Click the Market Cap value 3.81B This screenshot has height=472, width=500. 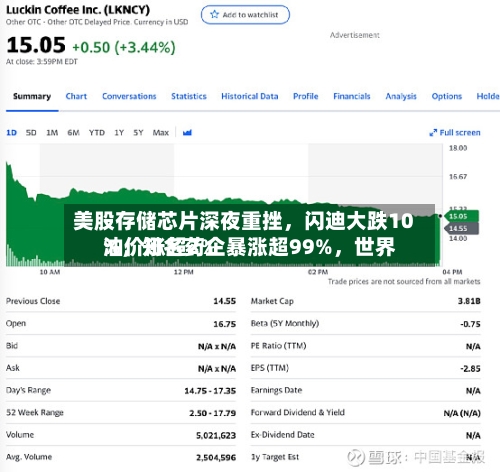[469, 301]
